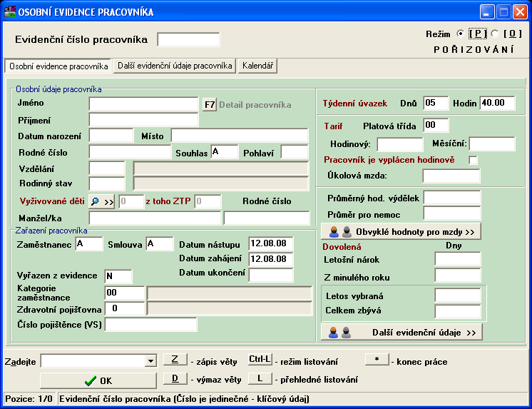Click the Souhlas field

point(225,152)
